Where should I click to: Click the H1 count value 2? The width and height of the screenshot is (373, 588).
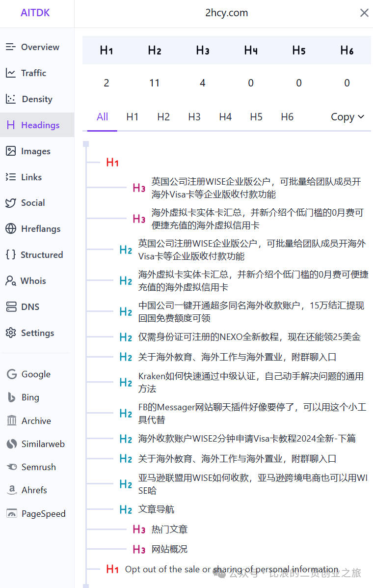pos(107,83)
